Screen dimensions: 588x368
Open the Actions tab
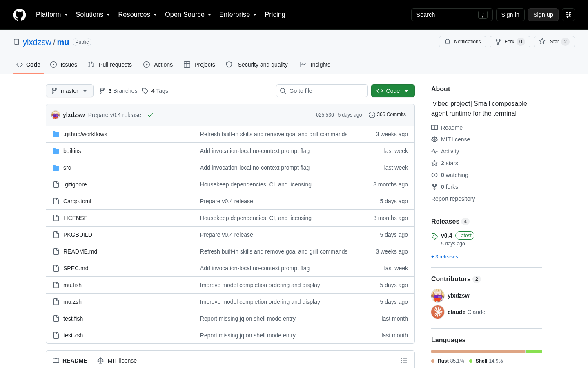pyautogui.click(x=158, y=65)
